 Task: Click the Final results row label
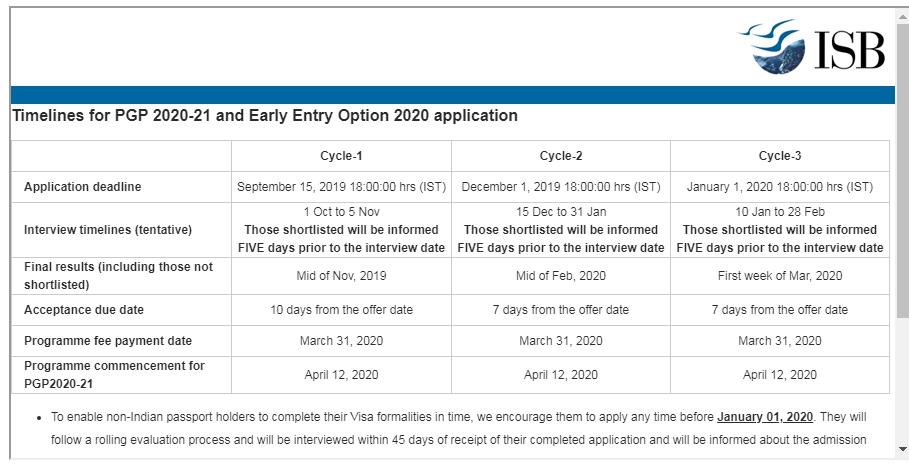pyautogui.click(x=118, y=276)
